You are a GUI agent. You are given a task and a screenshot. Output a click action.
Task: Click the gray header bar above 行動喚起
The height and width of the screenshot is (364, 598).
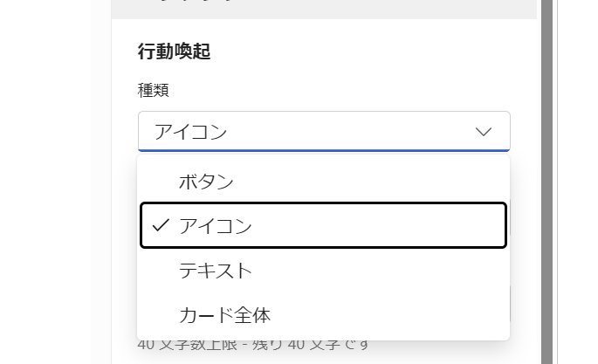(x=323, y=9)
